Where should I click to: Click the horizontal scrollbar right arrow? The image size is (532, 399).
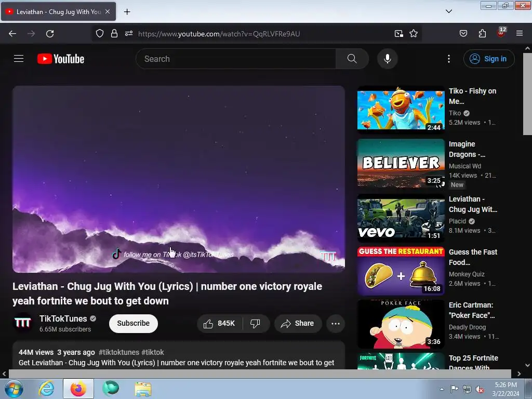[x=519, y=374]
